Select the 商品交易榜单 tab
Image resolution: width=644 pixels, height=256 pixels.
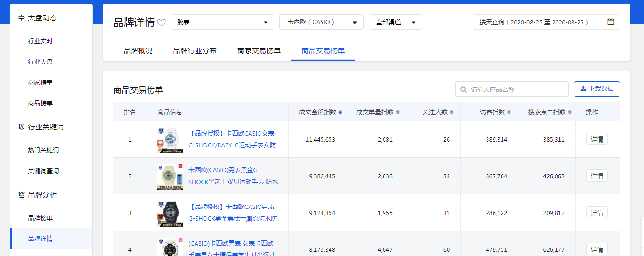[323, 50]
